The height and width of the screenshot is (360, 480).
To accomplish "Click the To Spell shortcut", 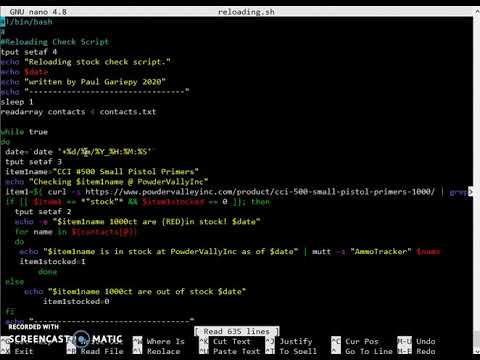I will (291, 351).
